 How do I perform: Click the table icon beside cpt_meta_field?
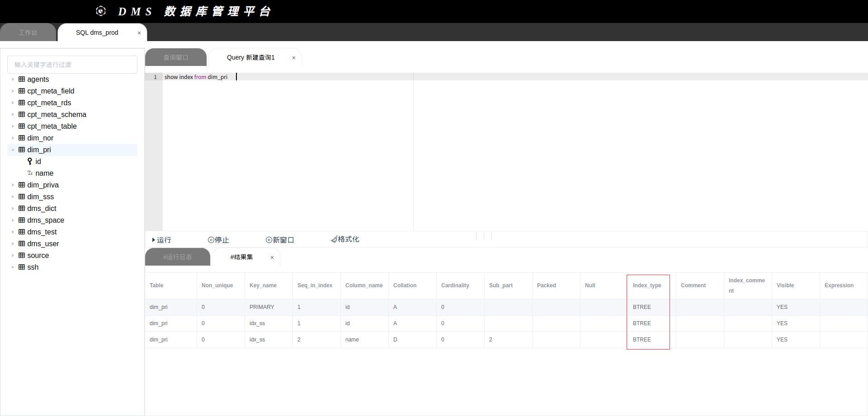22,91
